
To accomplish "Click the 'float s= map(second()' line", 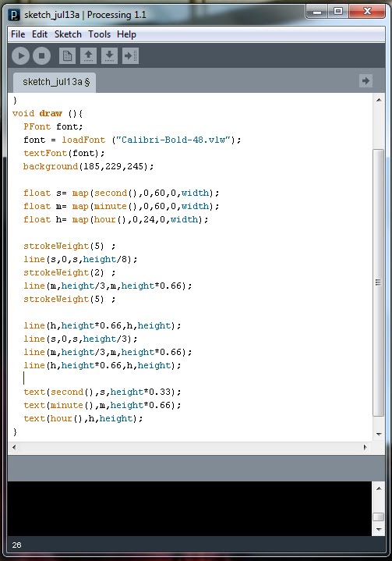I will pyautogui.click(x=121, y=193).
